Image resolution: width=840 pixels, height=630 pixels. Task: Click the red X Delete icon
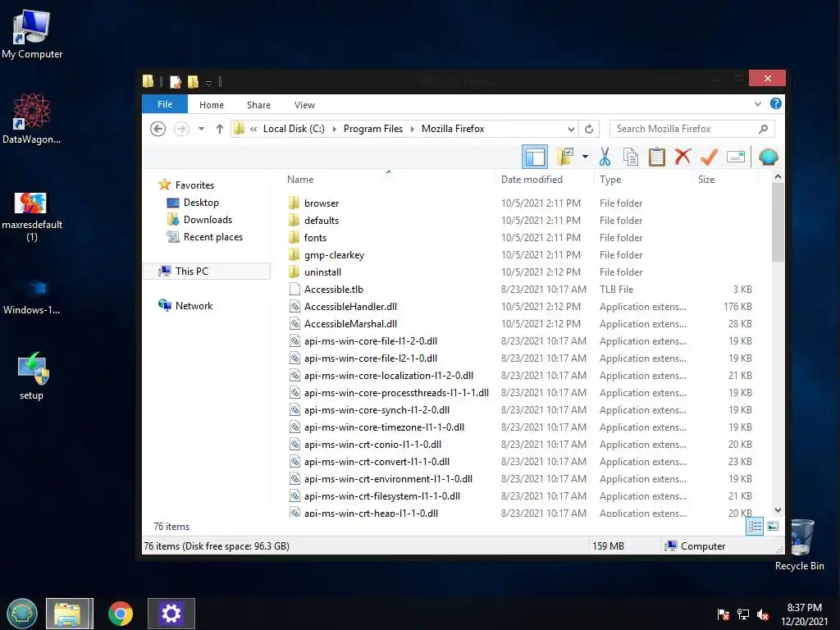point(682,157)
